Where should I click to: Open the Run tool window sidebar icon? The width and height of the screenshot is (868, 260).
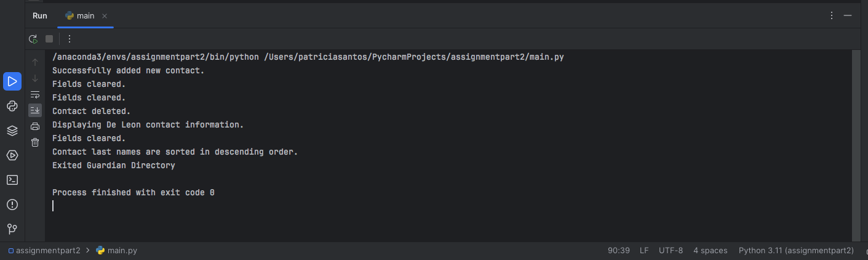pyautogui.click(x=12, y=81)
